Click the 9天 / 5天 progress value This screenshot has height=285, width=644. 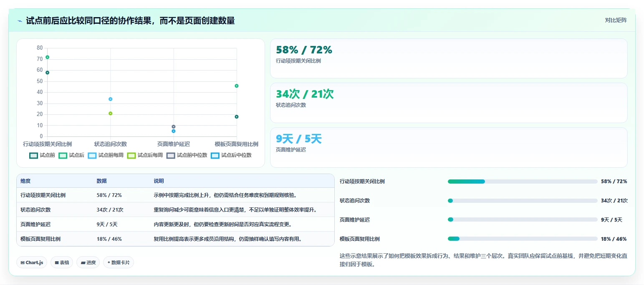coord(611,219)
